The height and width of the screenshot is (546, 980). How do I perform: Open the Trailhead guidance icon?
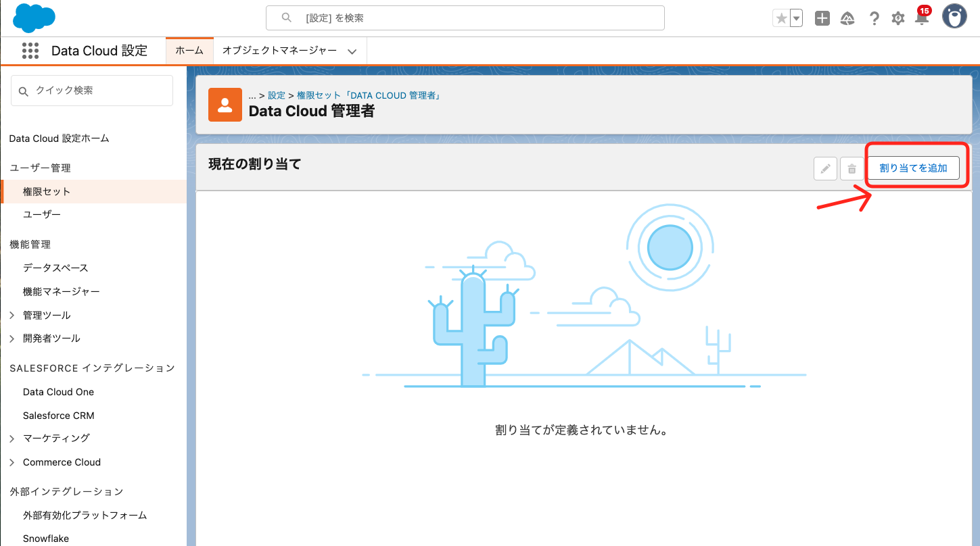click(847, 19)
